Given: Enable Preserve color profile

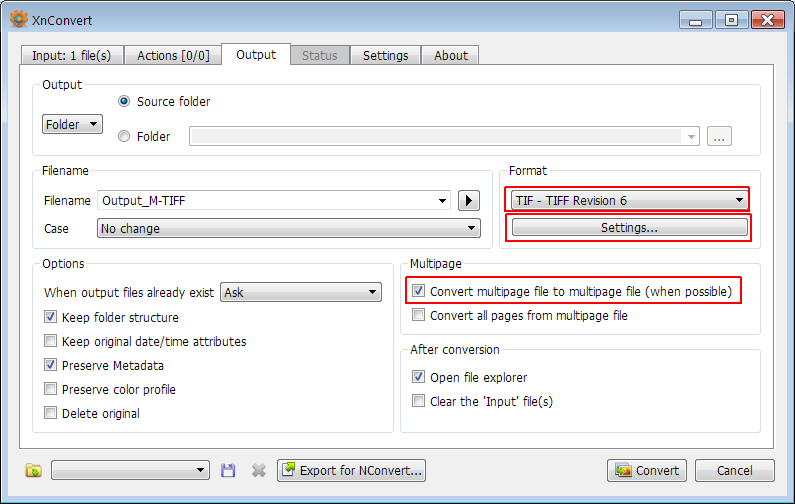Looking at the screenshot, I should click(x=50, y=389).
